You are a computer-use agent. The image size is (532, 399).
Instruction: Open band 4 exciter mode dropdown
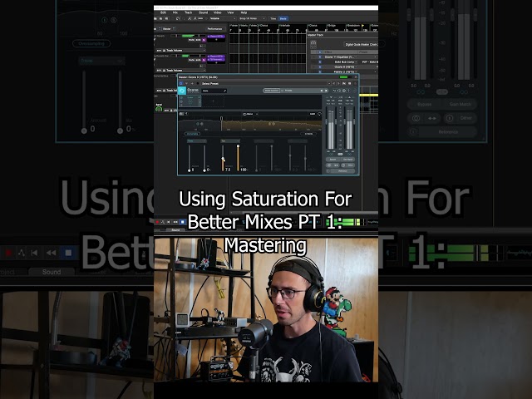[x=298, y=140]
